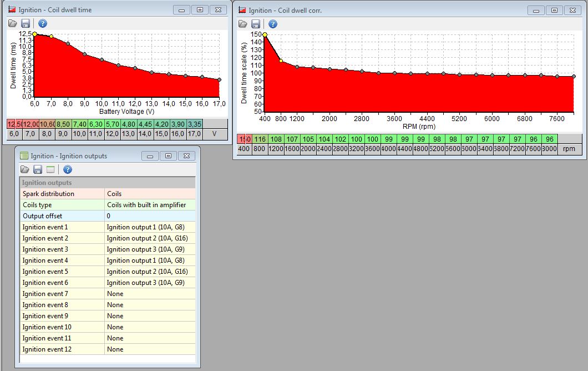The image size is (588, 371).
Task: Pick an output for Ignition event 7
Action: tap(150, 294)
